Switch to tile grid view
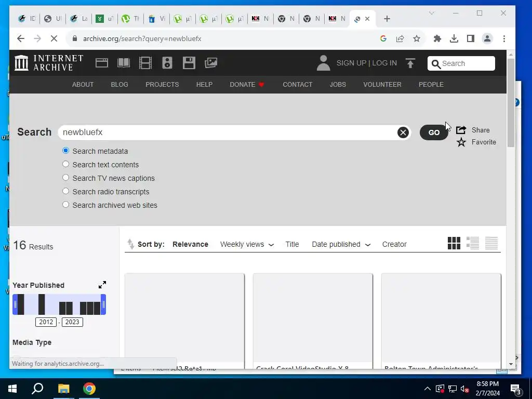The height and width of the screenshot is (399, 532). coord(454,243)
